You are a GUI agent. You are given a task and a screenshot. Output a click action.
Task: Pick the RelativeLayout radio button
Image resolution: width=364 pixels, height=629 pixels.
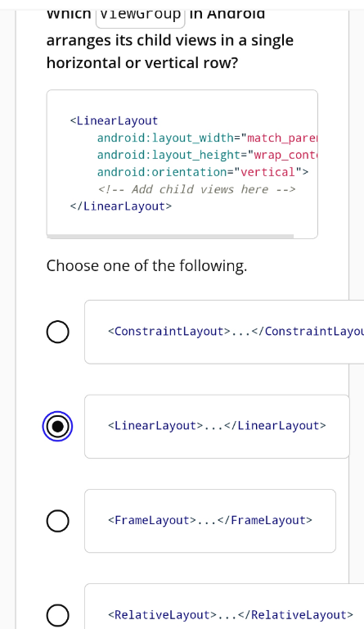pos(57,615)
